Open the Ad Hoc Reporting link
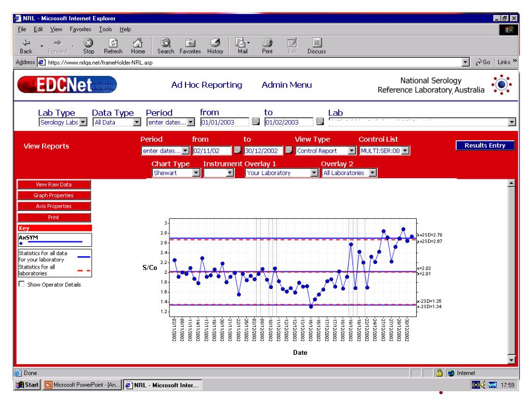This screenshot has height=399, width=532. tap(207, 85)
